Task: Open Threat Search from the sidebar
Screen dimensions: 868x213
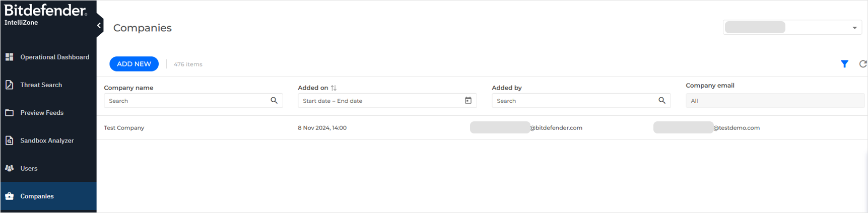Action: point(41,85)
